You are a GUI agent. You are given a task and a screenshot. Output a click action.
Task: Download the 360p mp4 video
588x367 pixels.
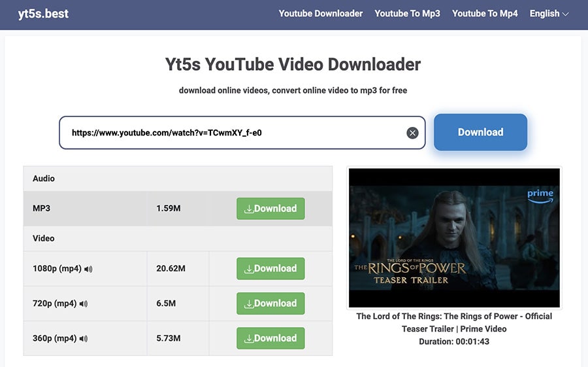pos(270,338)
